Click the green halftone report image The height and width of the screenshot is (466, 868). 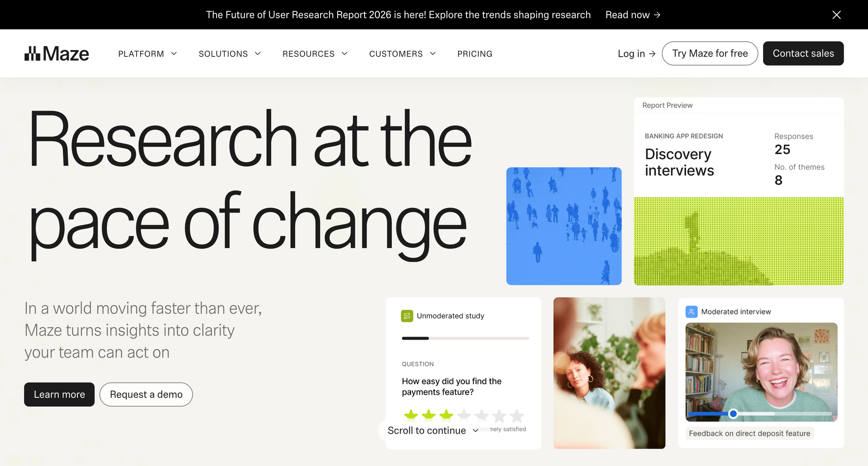point(739,241)
